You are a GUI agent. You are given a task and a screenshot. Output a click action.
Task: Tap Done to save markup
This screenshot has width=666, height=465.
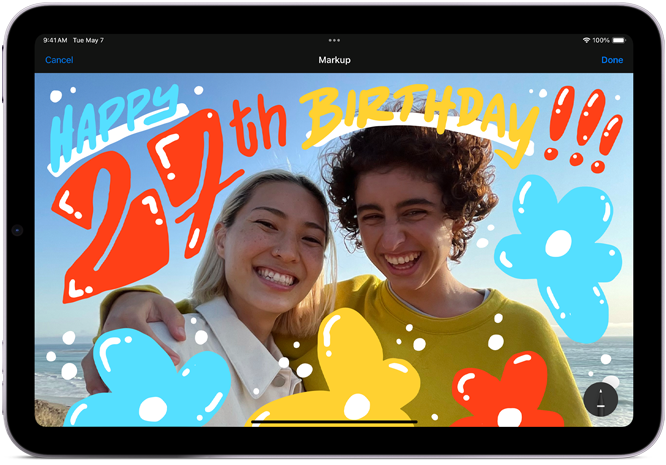pos(612,60)
